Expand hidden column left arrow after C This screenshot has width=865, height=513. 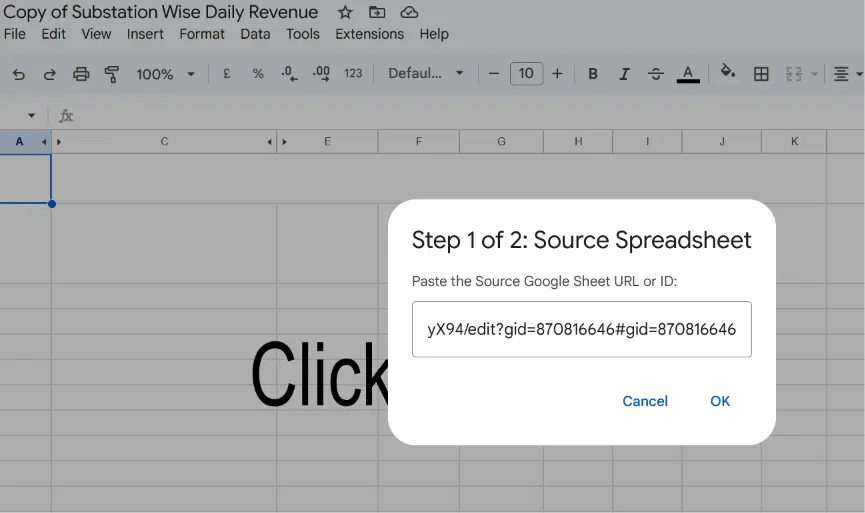(269, 142)
